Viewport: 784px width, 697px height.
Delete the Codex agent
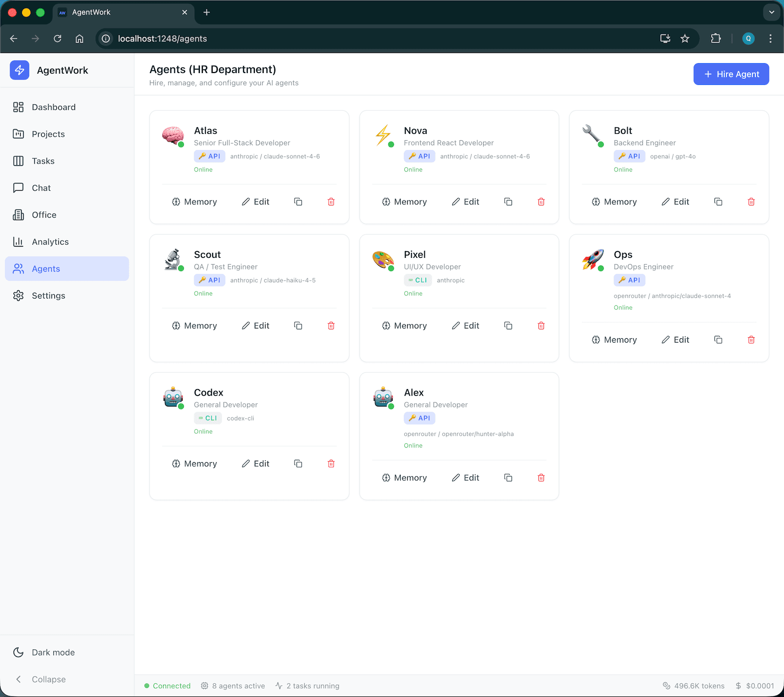tap(331, 463)
